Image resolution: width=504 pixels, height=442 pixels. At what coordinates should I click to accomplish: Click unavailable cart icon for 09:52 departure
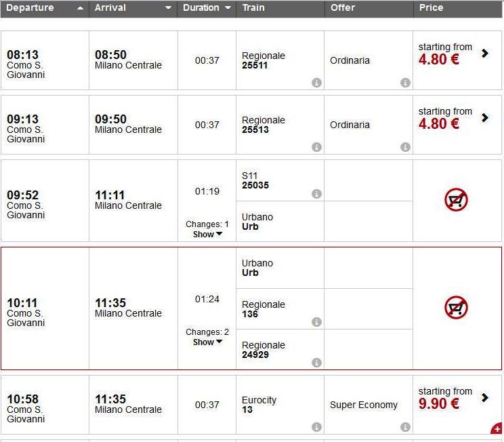[457, 200]
